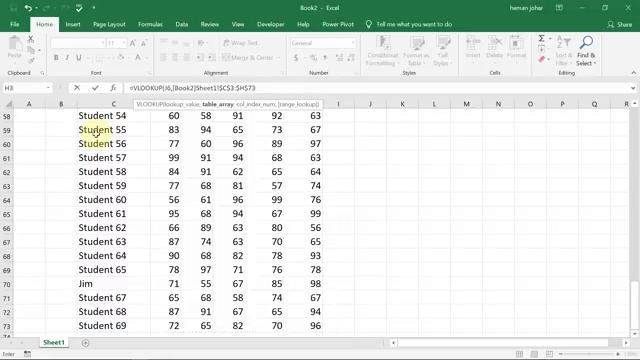Click the Cut scissors icon
Screen dimensions: 640x360
(x=31, y=39)
